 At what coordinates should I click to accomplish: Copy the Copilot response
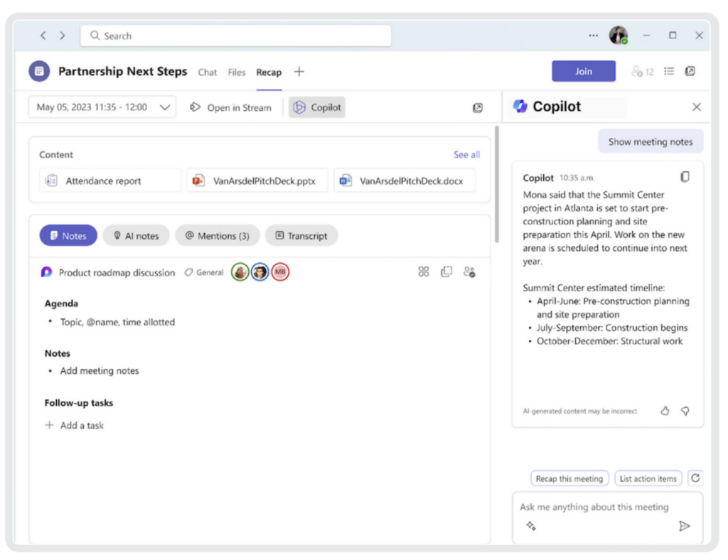tap(685, 177)
